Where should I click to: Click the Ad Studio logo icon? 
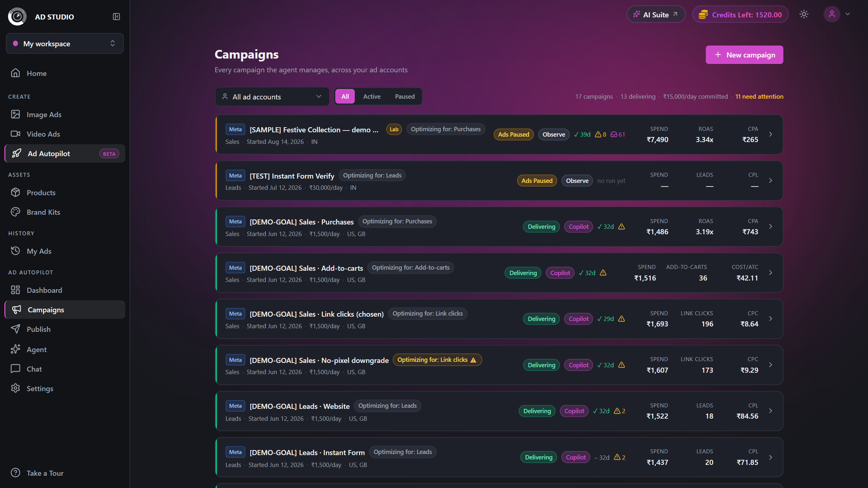click(x=17, y=16)
